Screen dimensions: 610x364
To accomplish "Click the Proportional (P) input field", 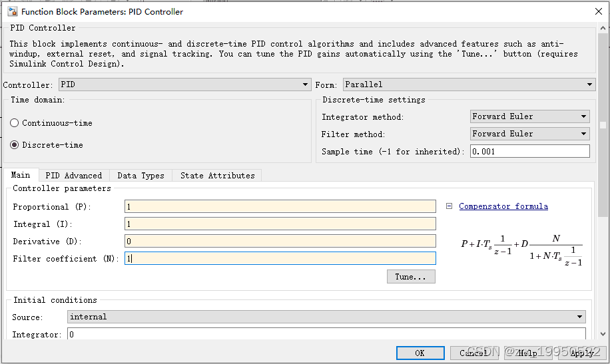I will (280, 206).
